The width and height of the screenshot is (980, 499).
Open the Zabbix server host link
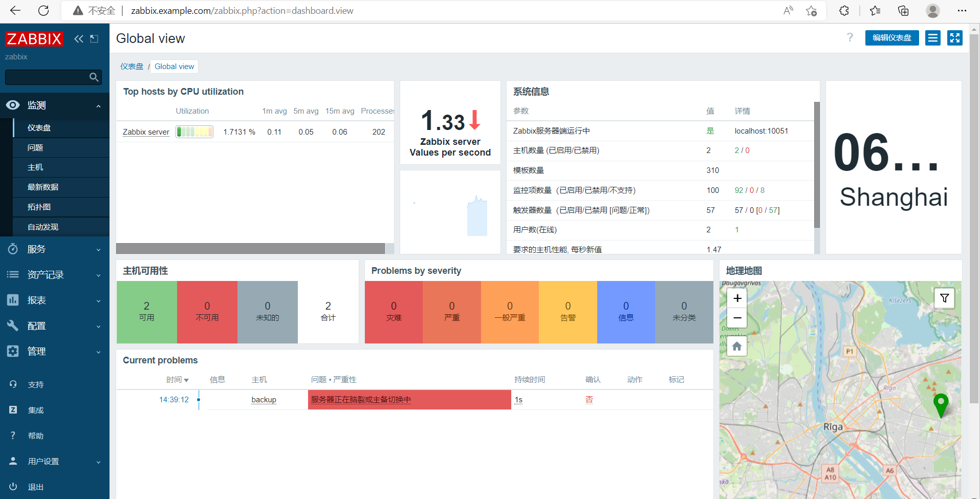tap(146, 132)
